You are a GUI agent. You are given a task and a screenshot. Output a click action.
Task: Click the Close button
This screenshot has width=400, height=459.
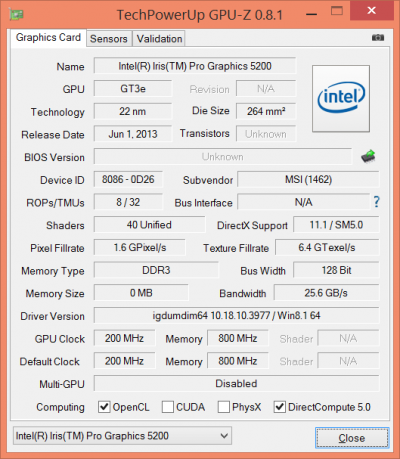pyautogui.click(x=352, y=438)
